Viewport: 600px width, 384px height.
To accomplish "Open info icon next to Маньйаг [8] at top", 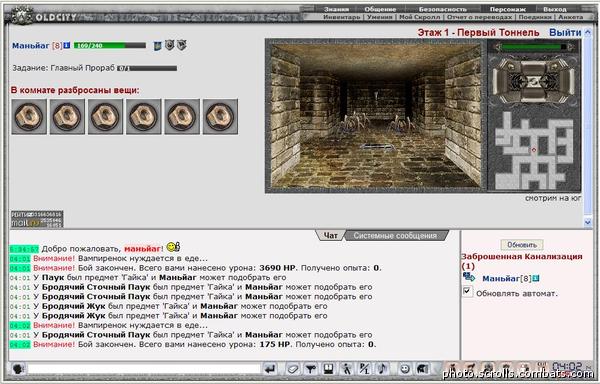I will [67, 45].
